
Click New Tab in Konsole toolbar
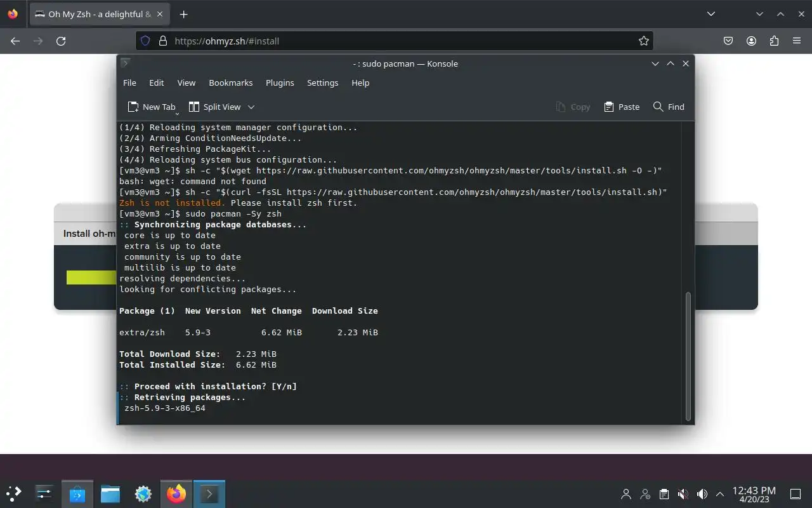[152, 107]
